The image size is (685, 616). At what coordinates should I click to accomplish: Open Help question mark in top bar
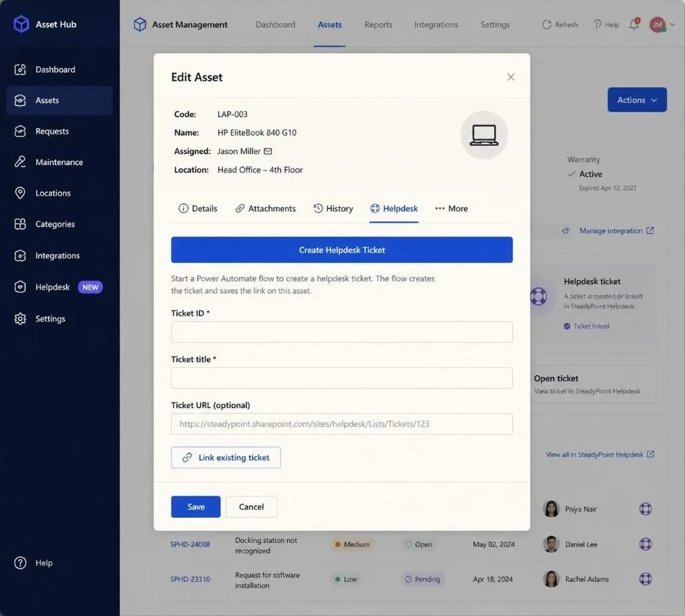tap(597, 25)
